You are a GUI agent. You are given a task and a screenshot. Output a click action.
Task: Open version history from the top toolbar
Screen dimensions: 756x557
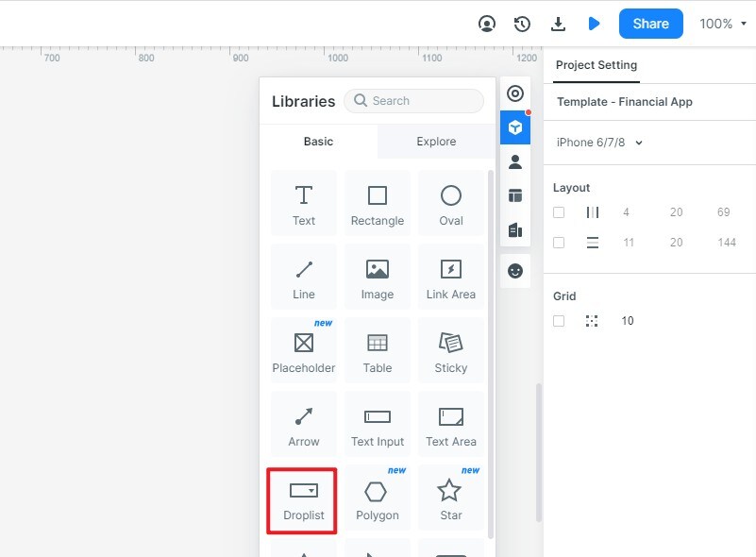click(522, 24)
